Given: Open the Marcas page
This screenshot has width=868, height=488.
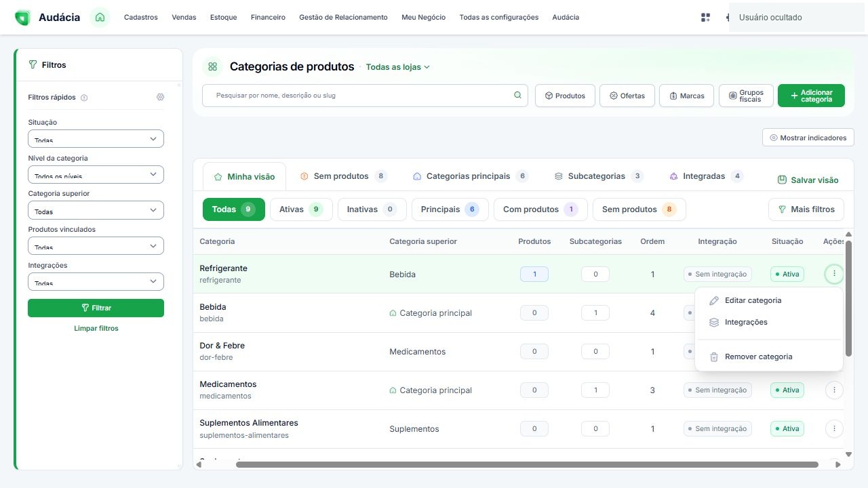Looking at the screenshot, I should (686, 96).
